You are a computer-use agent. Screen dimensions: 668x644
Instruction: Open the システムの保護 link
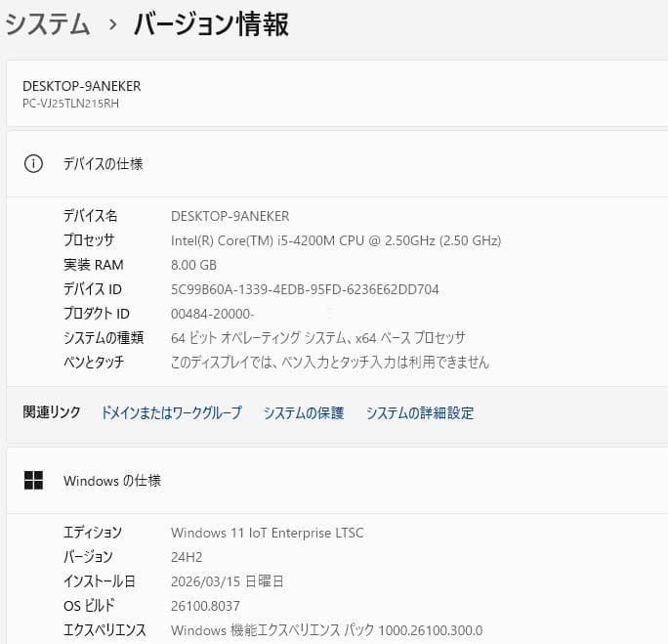pos(304,413)
